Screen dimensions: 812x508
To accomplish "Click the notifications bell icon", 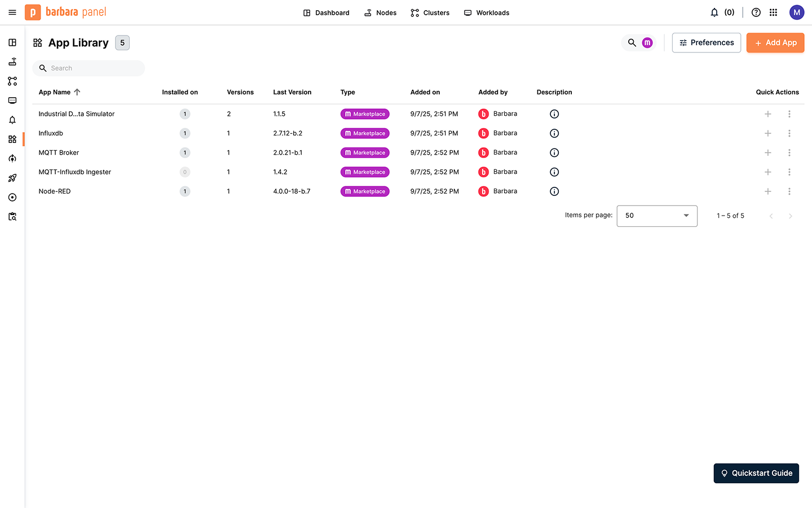I will 714,12.
